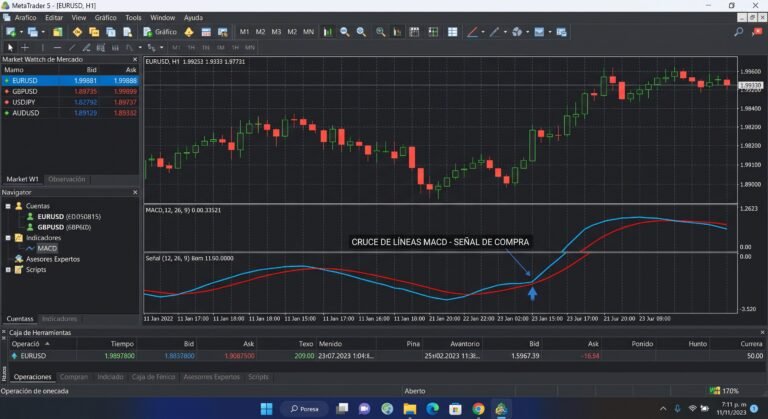The height and width of the screenshot is (419, 768).
Task: Click the Gráfico toolbar button
Action: pyautogui.click(x=160, y=32)
